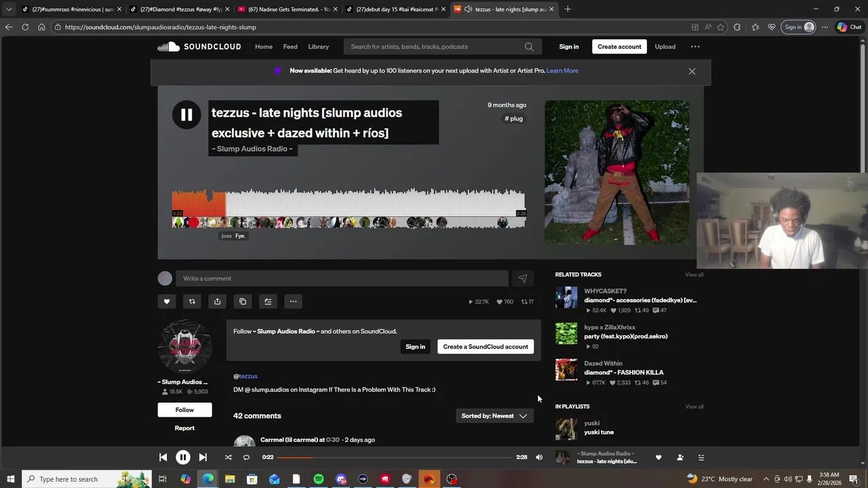Send comment with the arrow icon

coord(523,279)
